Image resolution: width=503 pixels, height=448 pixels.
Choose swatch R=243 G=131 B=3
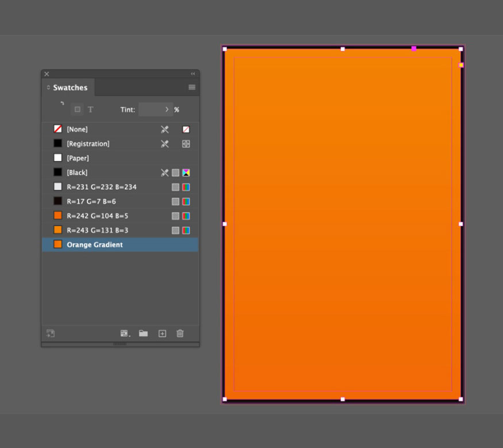[x=120, y=231]
